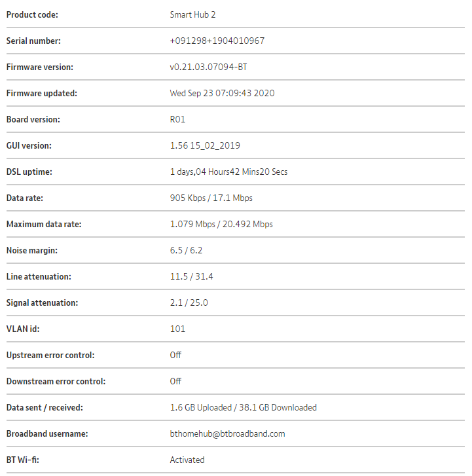Click the GUI version value
The height and width of the screenshot is (476, 472).
[205, 145]
